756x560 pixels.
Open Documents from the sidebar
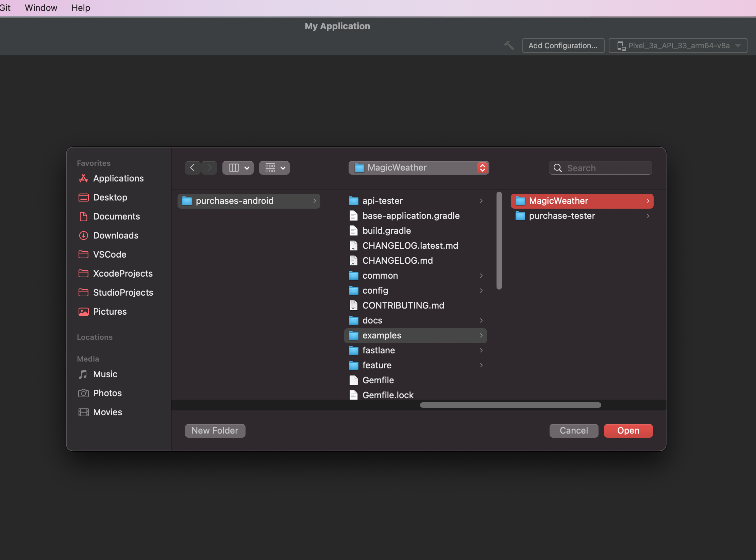point(116,216)
